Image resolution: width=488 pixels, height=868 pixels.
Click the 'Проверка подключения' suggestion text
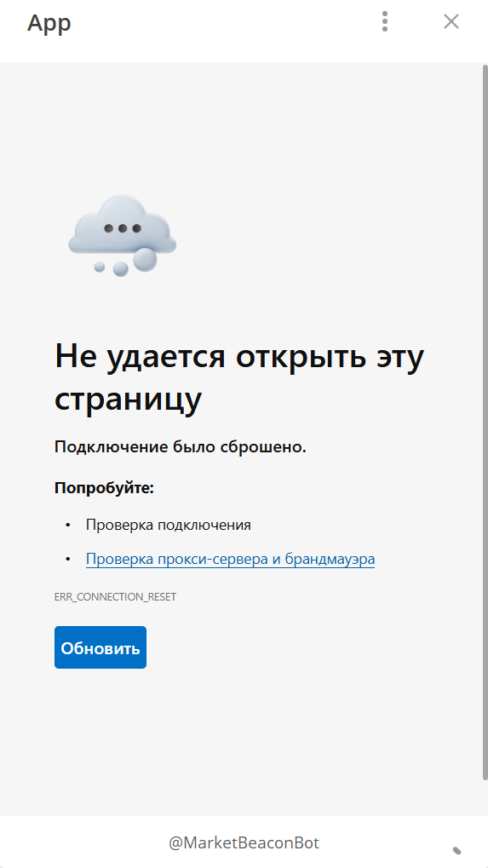(168, 525)
